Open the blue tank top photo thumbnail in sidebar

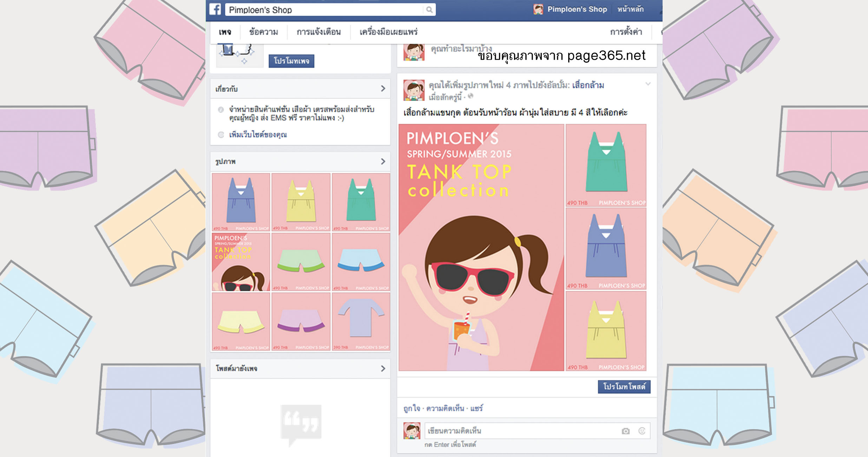[x=241, y=202]
